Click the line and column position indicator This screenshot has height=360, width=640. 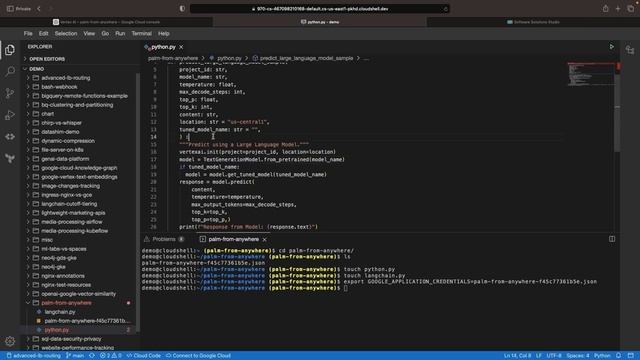coord(517,356)
